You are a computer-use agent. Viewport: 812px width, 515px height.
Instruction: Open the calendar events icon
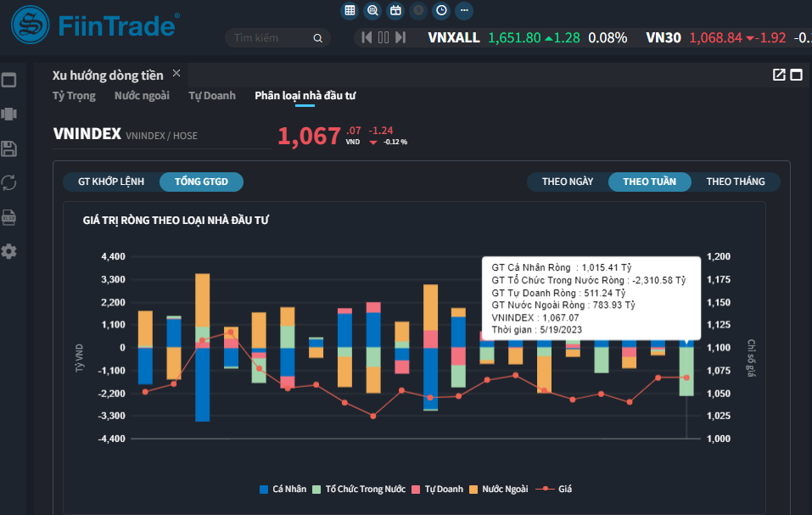[x=395, y=11]
